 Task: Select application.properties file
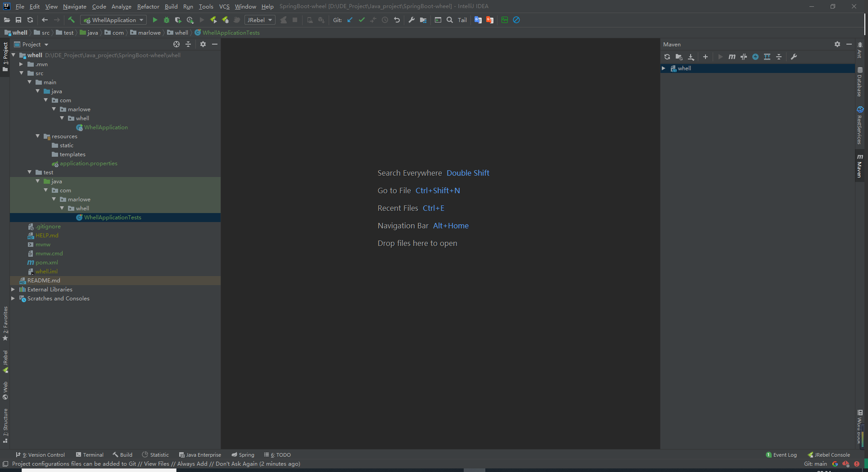88,163
